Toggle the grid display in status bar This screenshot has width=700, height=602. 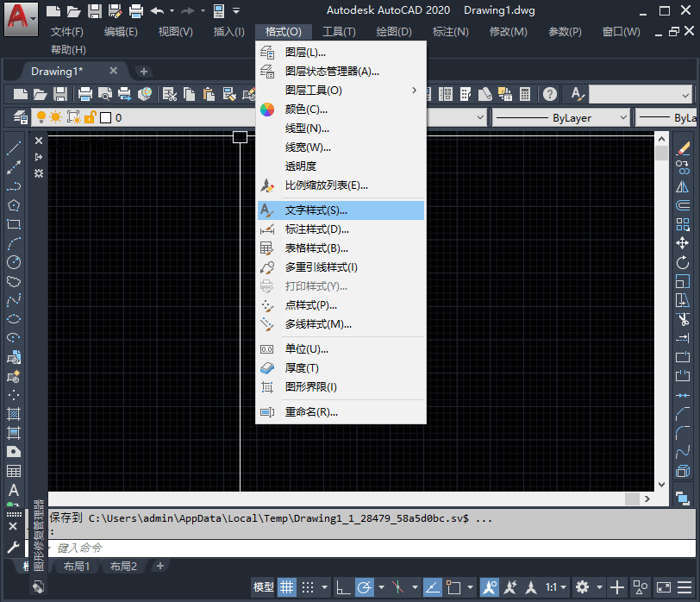point(286,586)
